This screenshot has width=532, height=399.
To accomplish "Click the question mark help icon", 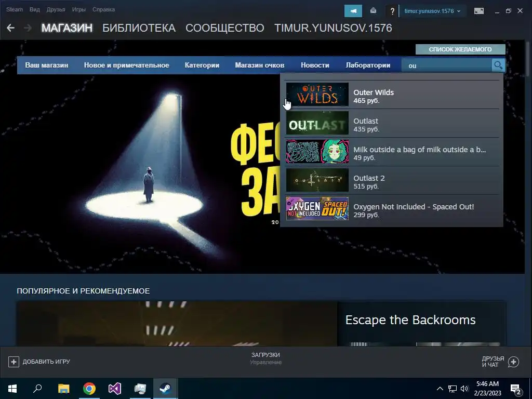I will pyautogui.click(x=392, y=11).
